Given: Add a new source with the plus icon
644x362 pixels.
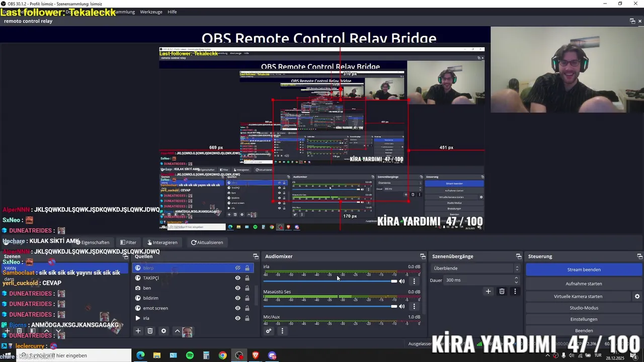Looking at the screenshot, I should [138, 331].
